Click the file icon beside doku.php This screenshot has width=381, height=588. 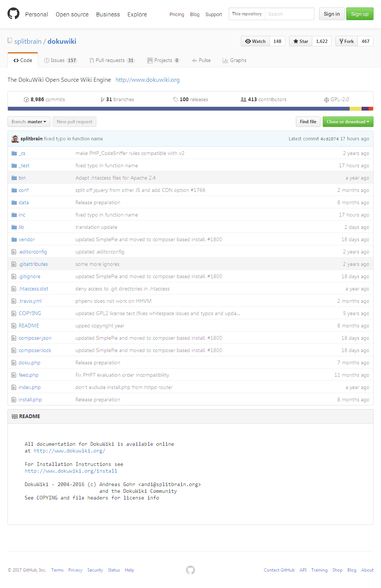pos(14,363)
